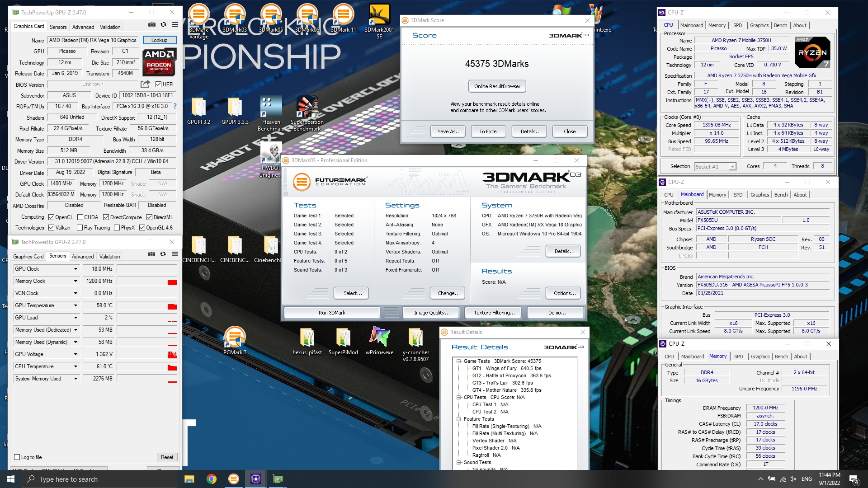This screenshot has width=868, height=488.
Task: Open GPUPI 3.3.3 folder icon
Action: tap(235, 111)
